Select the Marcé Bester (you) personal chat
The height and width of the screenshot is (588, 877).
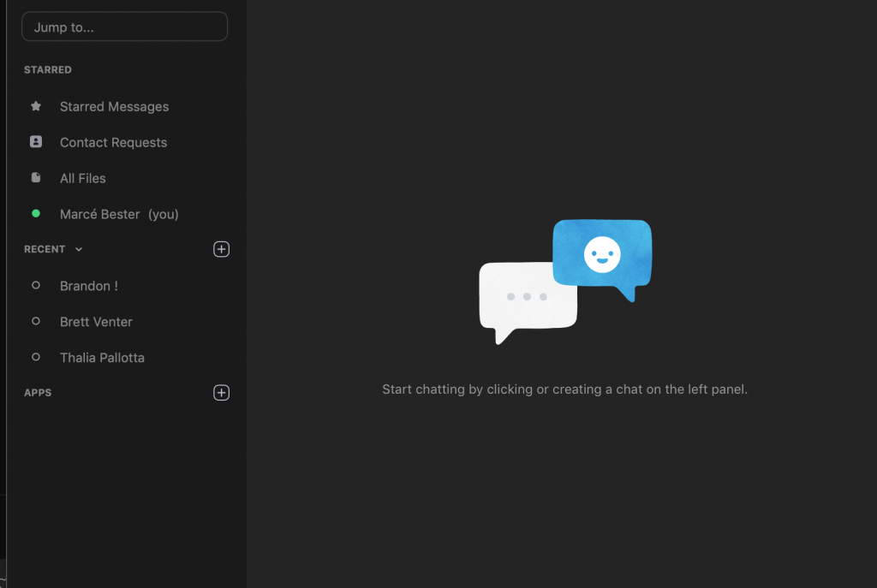[119, 215]
